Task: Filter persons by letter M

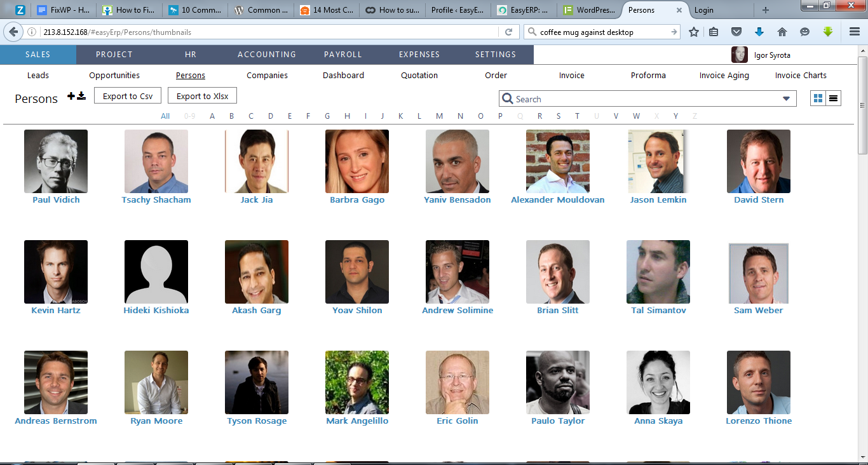Action: (x=439, y=116)
